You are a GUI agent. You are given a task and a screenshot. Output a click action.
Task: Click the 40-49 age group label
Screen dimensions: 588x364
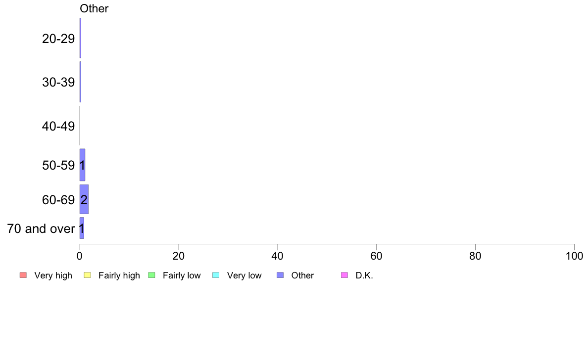[58, 126]
